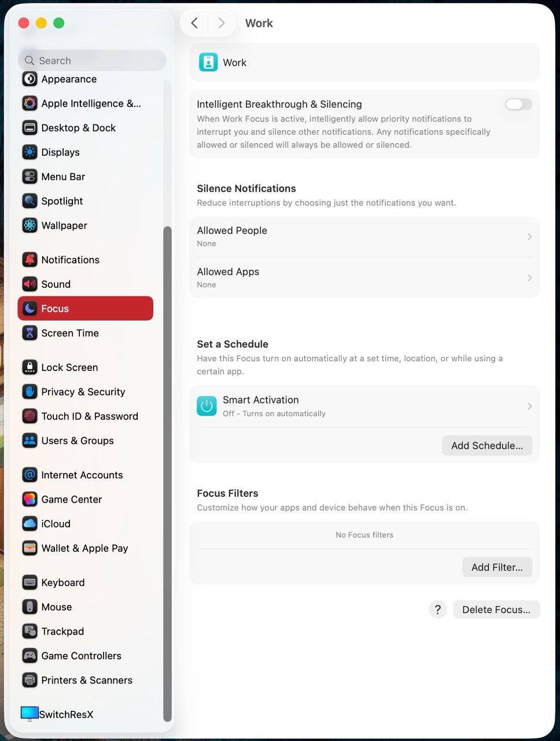Expand the Allowed Apps row chevron
This screenshot has height=741, width=560.
529,278
